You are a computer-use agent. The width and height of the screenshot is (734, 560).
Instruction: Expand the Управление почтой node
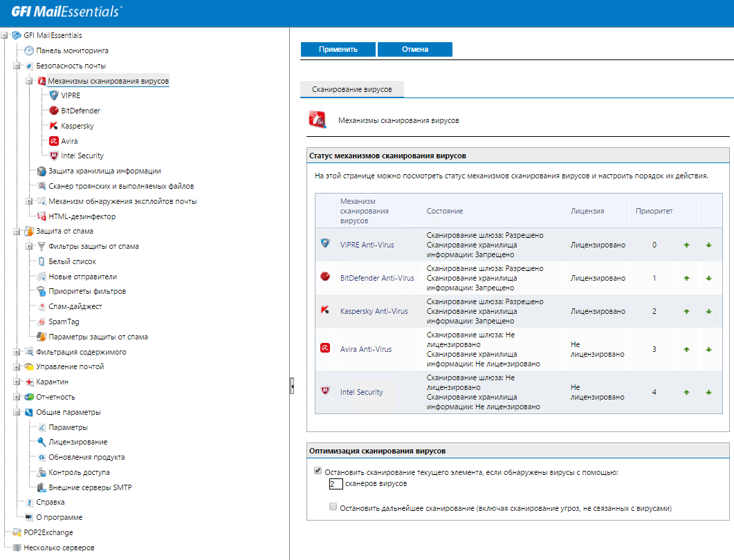click(17, 367)
